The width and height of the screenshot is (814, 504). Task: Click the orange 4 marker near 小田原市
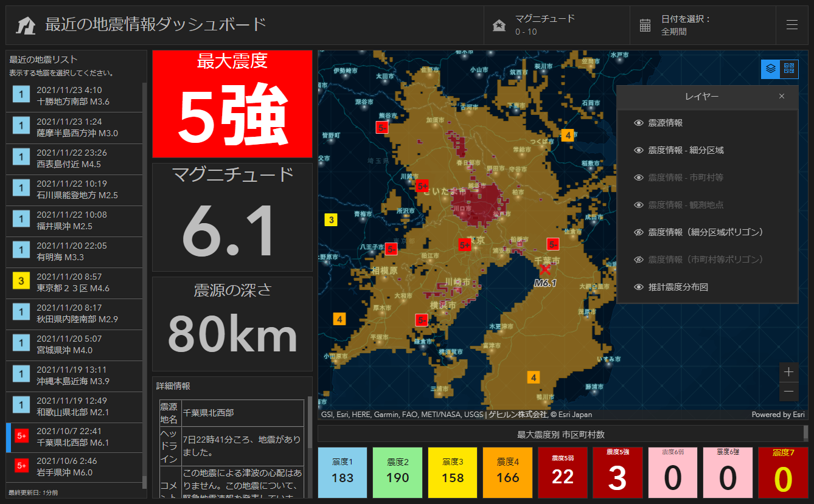tap(339, 319)
